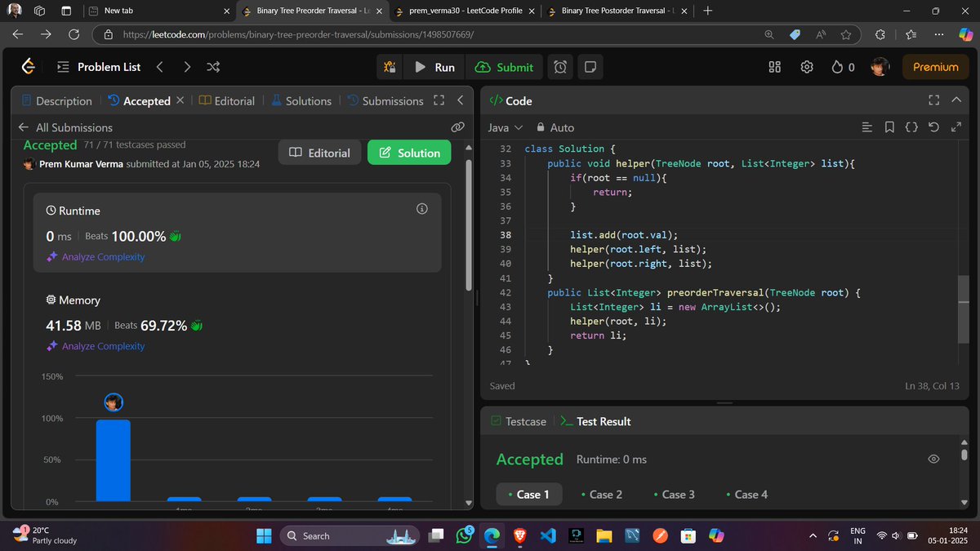This screenshot has width=980, height=551.
Task: Open File Explorer from taskbar
Action: [604, 535]
